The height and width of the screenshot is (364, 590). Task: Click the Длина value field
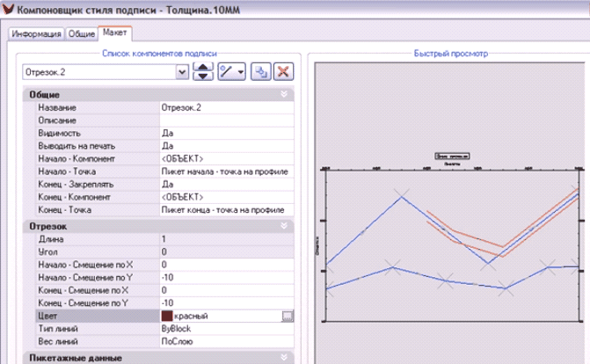pyautogui.click(x=223, y=239)
